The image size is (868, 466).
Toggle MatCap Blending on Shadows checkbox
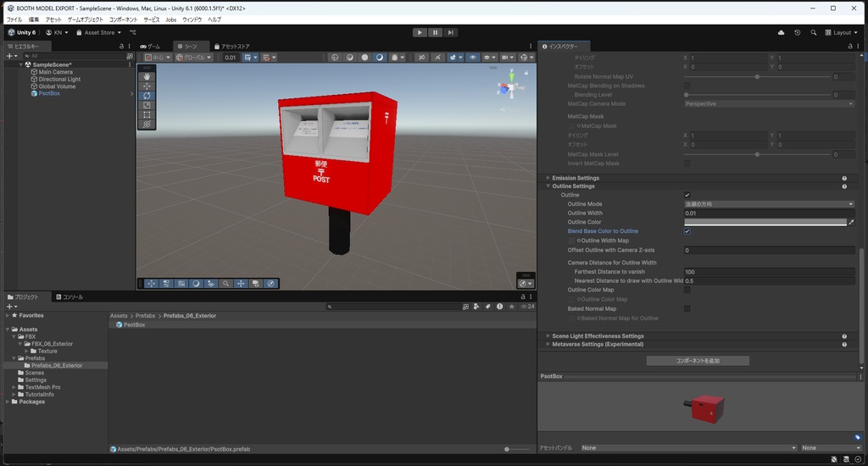click(x=687, y=86)
